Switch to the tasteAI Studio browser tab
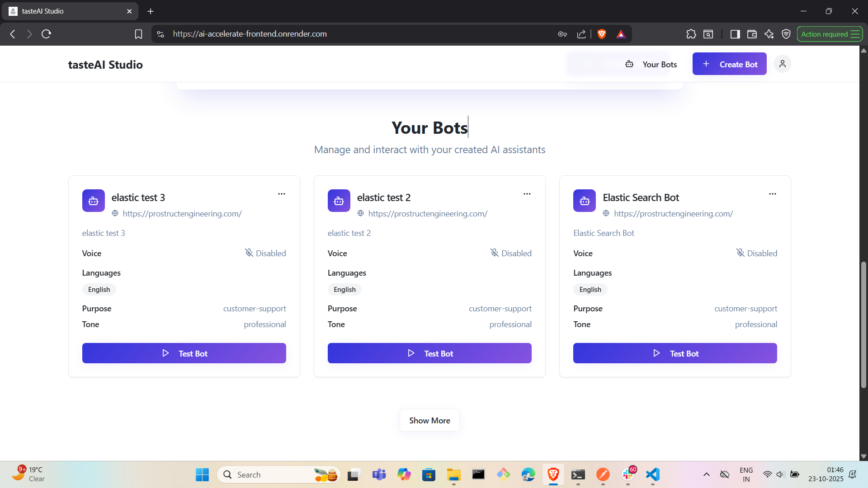The image size is (868, 488). pos(68,11)
